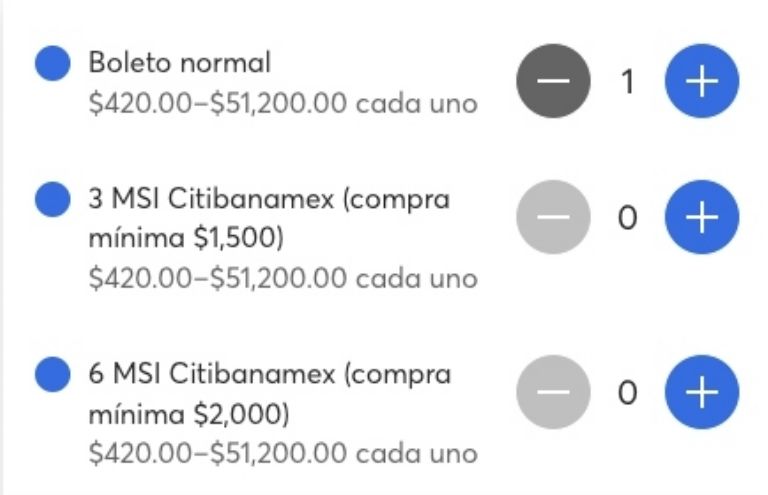Click price range under 6 MSI option
768x495 pixels.
pyautogui.click(x=283, y=453)
